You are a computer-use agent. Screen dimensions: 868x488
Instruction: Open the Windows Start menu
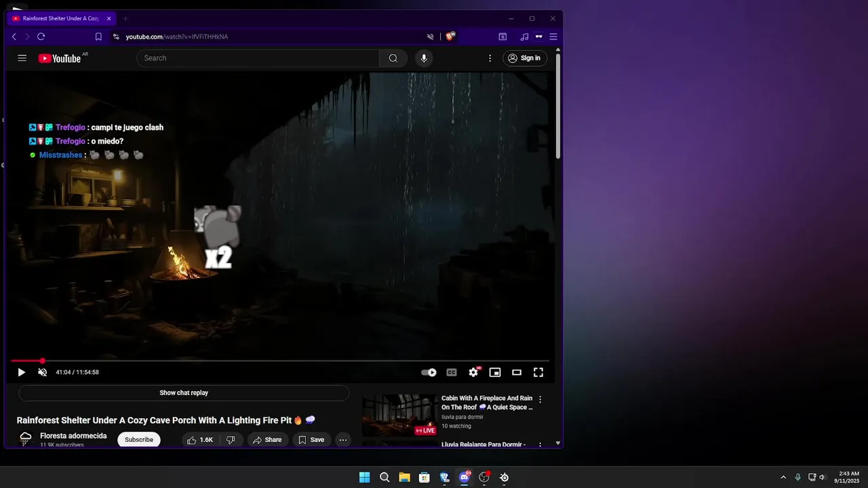[365, 477]
